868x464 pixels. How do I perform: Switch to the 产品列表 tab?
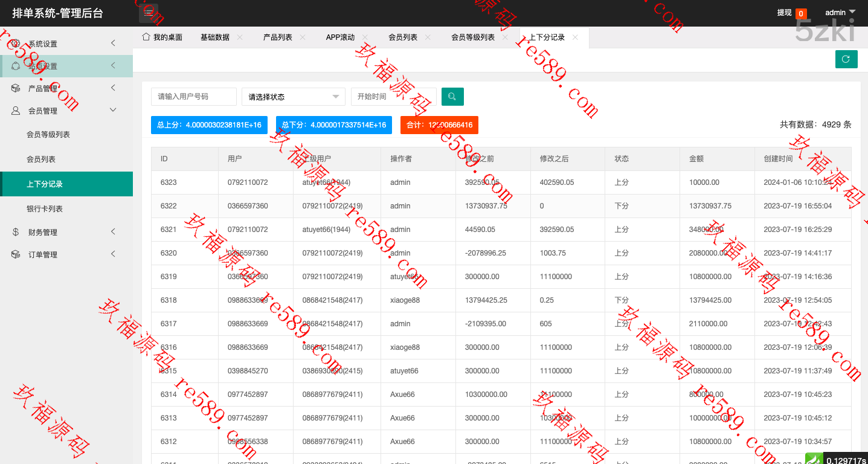click(x=277, y=37)
